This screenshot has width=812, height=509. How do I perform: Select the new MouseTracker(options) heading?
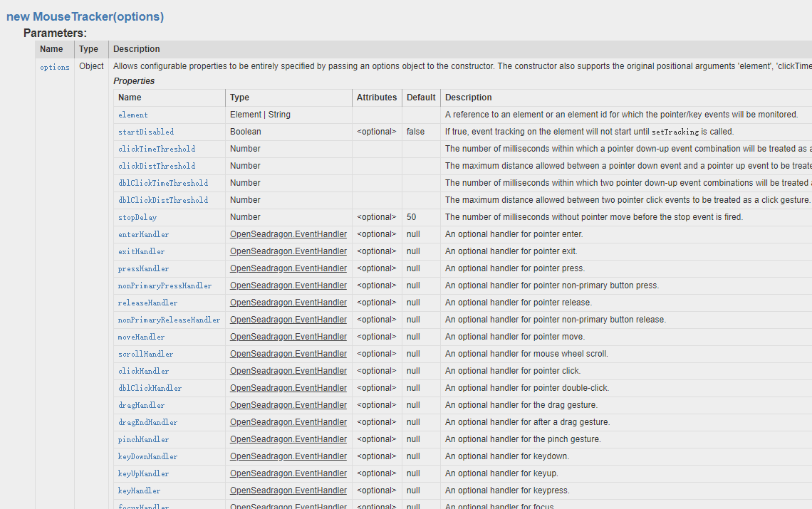tap(85, 16)
